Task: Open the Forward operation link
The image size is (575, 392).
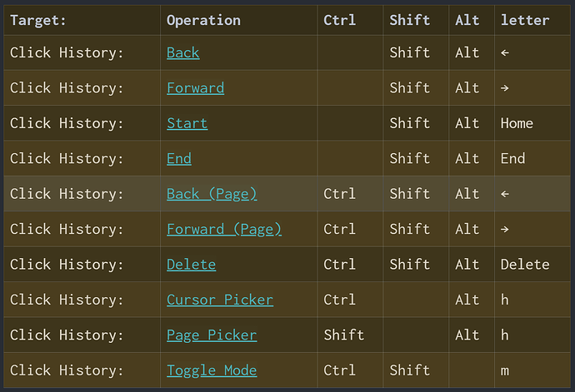Action: (195, 87)
